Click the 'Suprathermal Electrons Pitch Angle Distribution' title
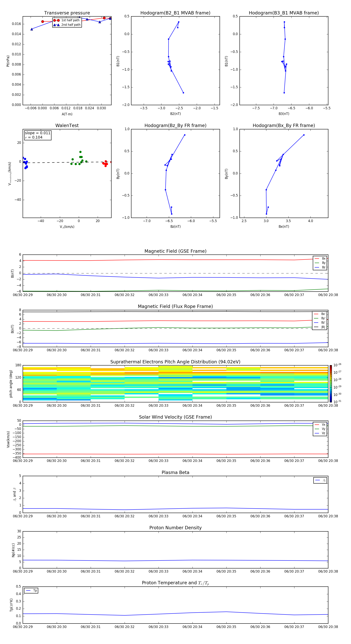This screenshot has width=351, height=644. coord(175,362)
